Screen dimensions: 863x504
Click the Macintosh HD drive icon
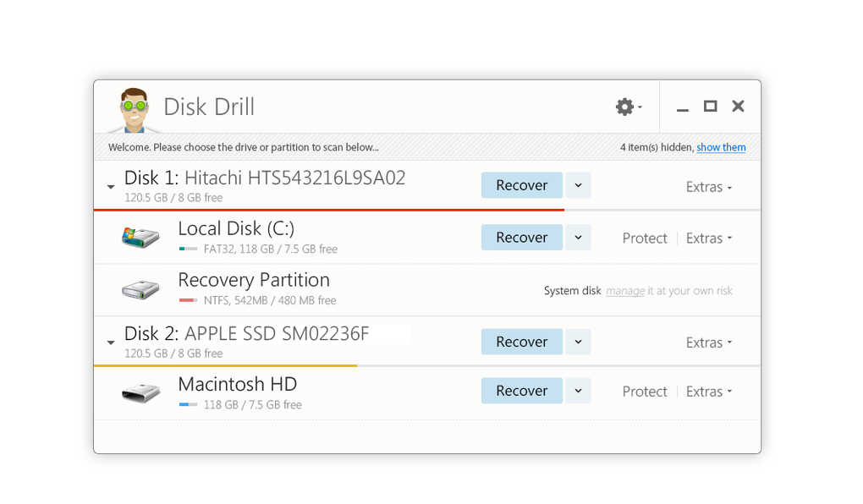click(140, 392)
